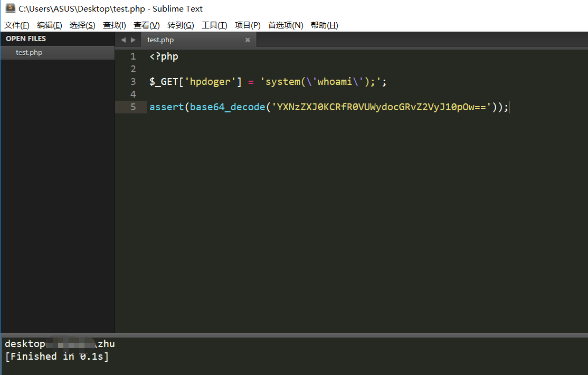Click line number 5 in the gutter
588x375 pixels.
tap(133, 107)
